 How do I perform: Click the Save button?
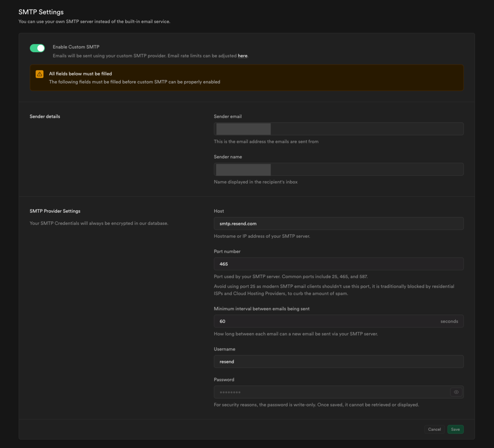click(455, 429)
